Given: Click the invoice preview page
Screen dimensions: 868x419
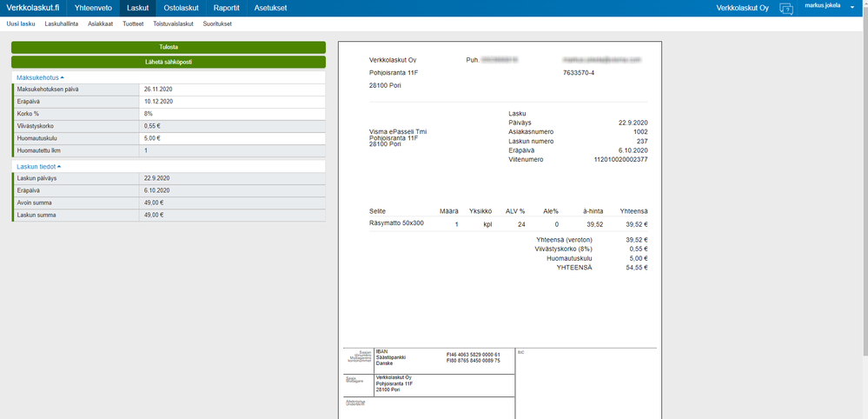Looking at the screenshot, I should [x=500, y=229].
